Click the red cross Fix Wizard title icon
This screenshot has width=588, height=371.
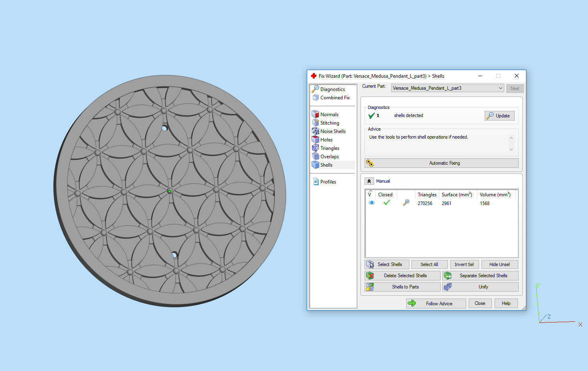click(x=314, y=76)
